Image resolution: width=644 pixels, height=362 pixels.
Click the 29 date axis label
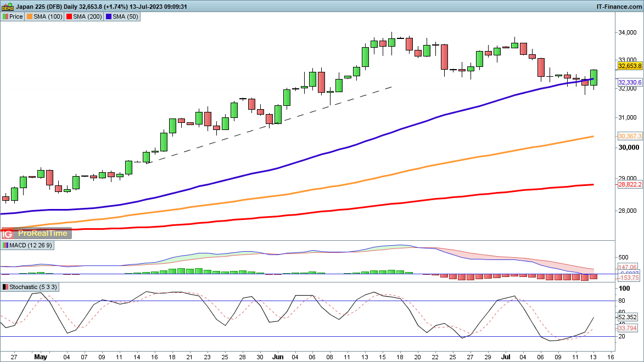click(488, 357)
